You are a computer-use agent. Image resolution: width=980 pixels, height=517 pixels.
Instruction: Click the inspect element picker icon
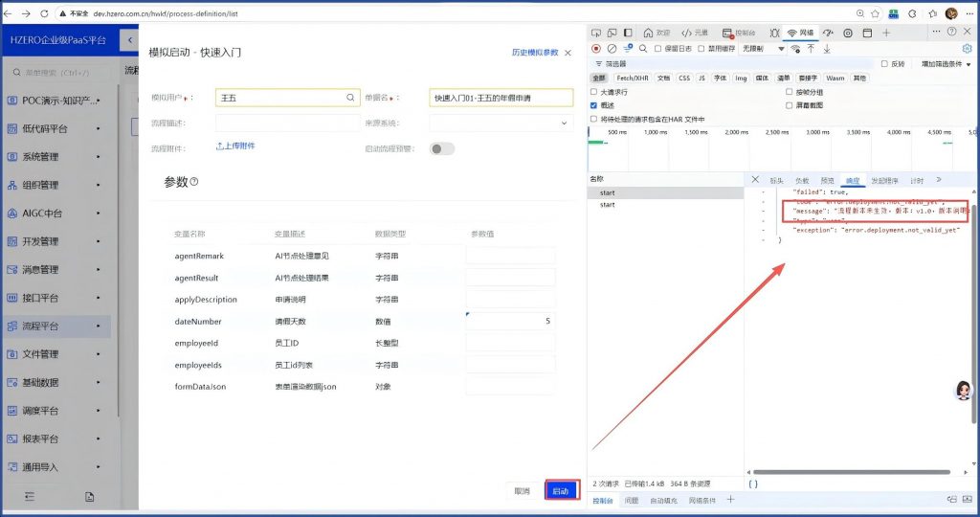click(x=598, y=33)
